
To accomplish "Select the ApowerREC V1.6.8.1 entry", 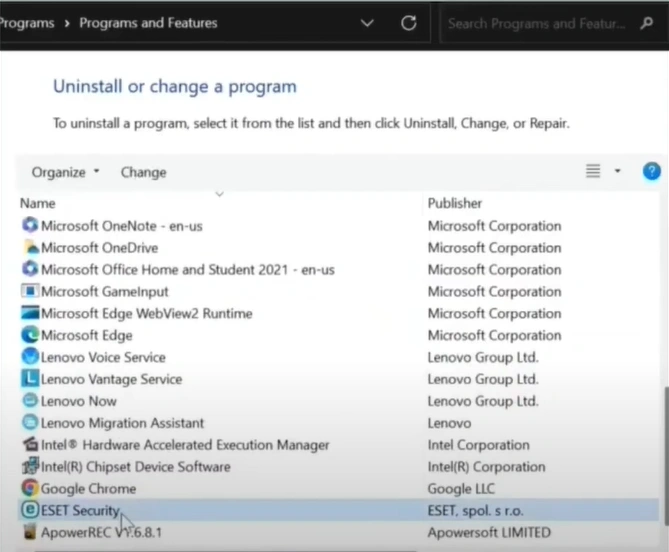I will (101, 532).
